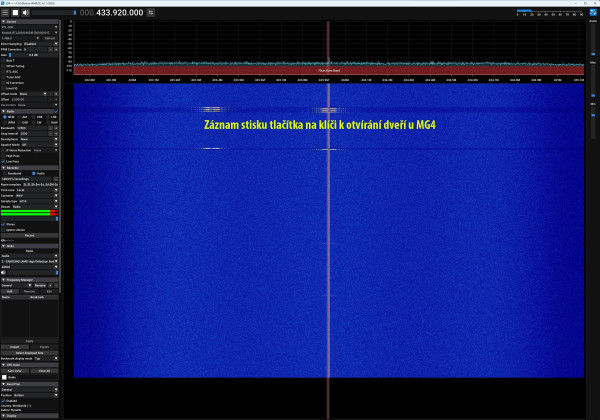Click Add in the Frequency Manager
Image resolution: width=600 pixels, height=420 pixels.
[x=10, y=291]
